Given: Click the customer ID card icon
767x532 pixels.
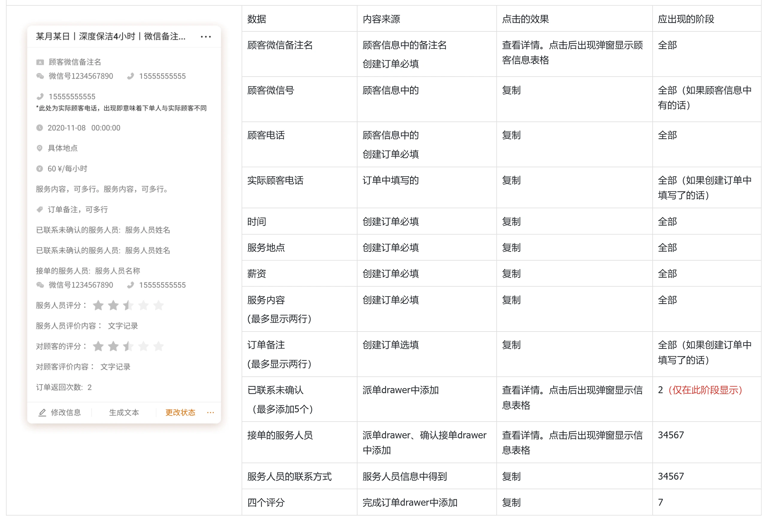Looking at the screenshot, I should coord(40,62).
